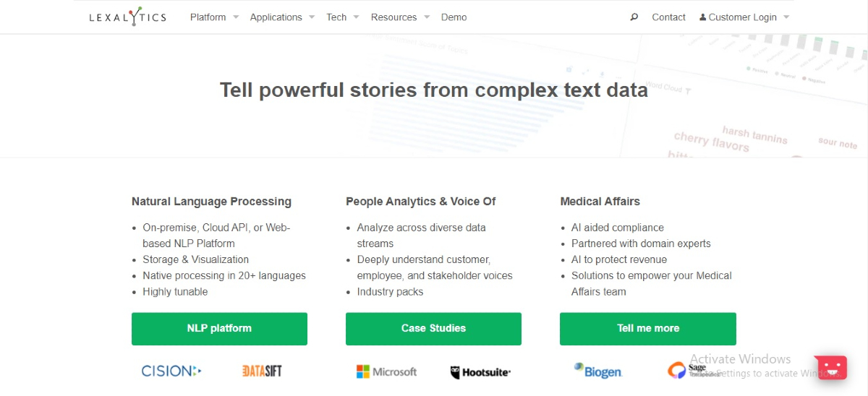
Task: Click the Lexalytics logo
Action: 127,17
